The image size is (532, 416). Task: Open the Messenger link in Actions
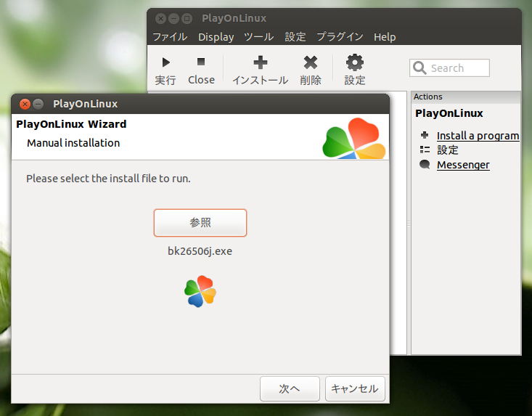coord(463,165)
